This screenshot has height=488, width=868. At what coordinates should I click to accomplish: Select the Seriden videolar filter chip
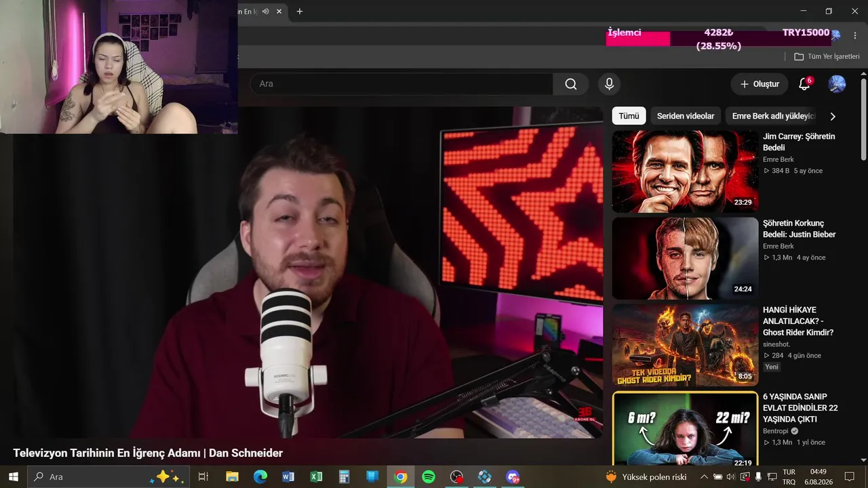click(x=686, y=116)
